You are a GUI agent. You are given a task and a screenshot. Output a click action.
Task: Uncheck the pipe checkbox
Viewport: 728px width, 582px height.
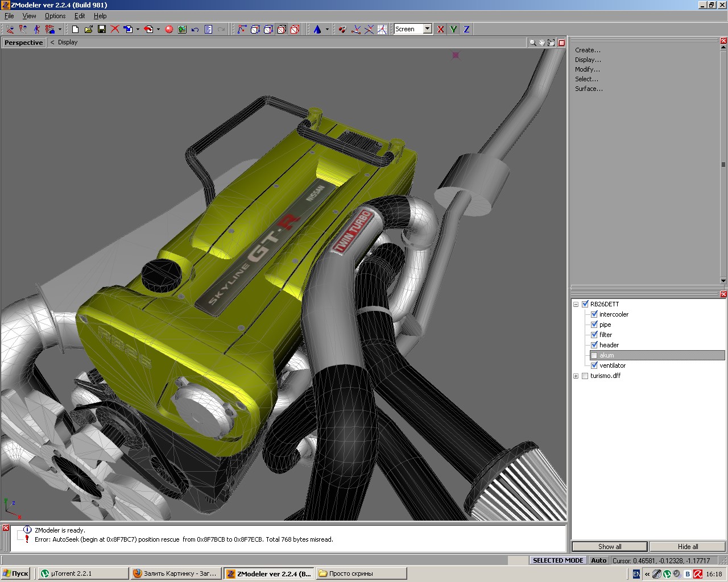pyautogui.click(x=594, y=325)
